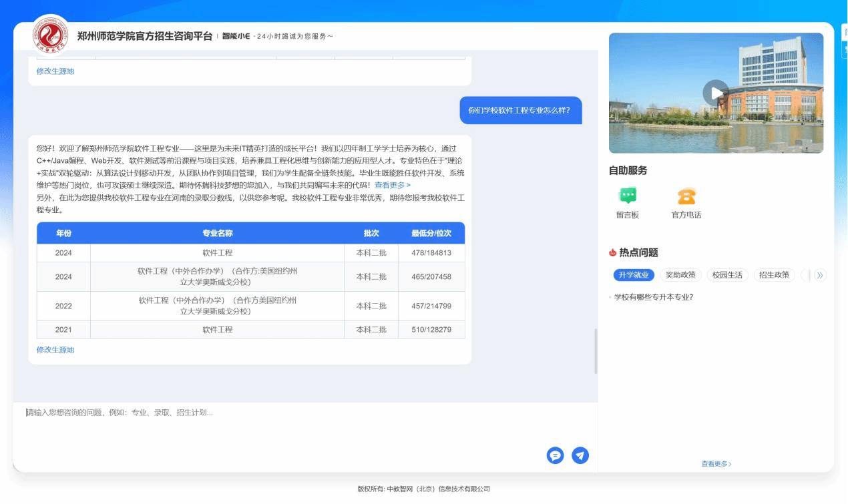Click the top 修改生源地 link
The image size is (848, 504).
[55, 71]
